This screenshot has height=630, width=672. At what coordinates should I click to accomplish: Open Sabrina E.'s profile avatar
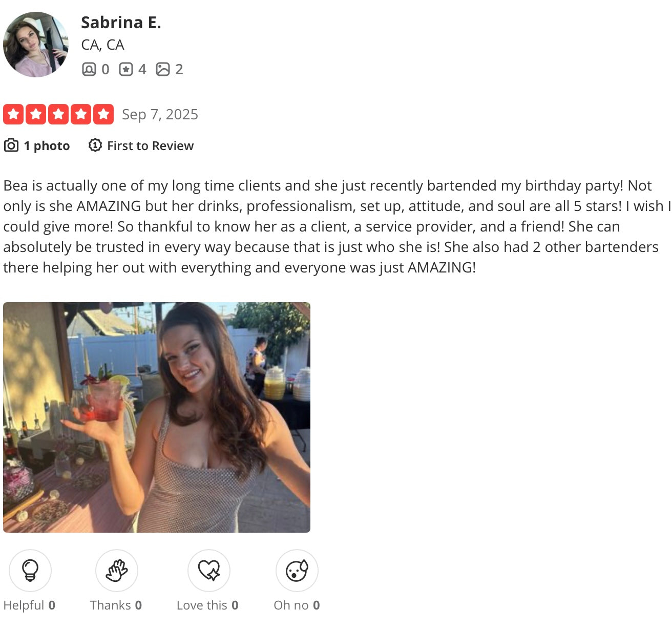click(36, 45)
